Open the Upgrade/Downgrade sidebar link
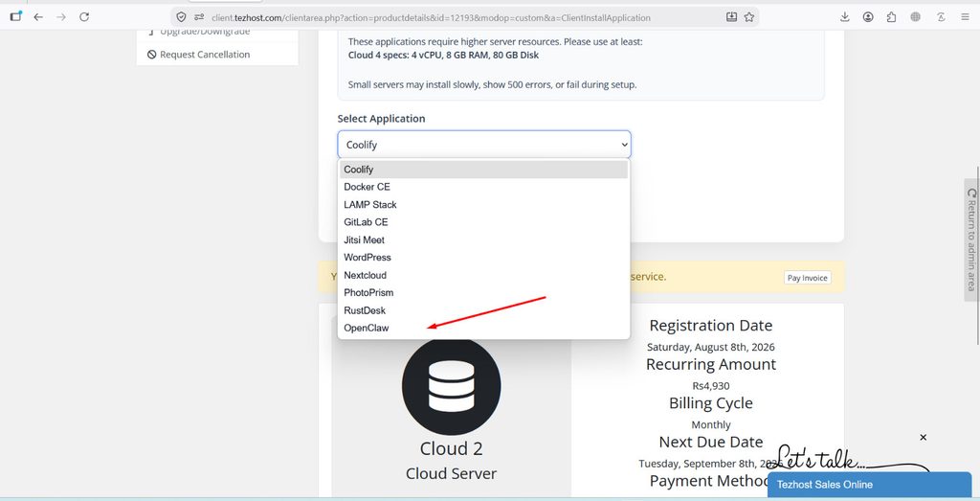980x501 pixels. [205, 32]
